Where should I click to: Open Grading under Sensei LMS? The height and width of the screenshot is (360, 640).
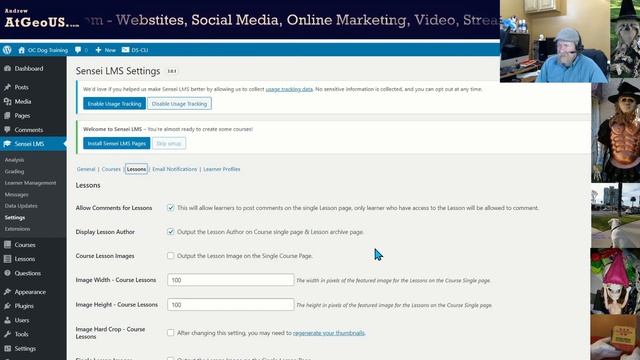coord(14,171)
